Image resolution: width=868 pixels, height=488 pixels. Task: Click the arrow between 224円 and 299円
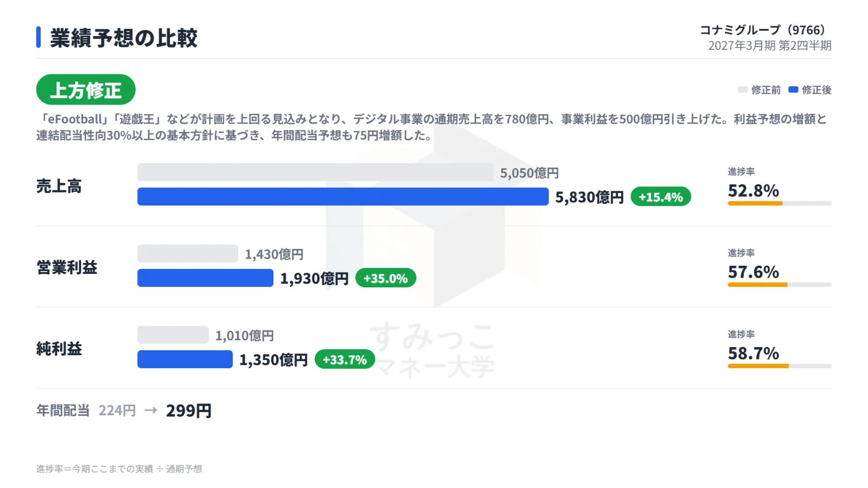pyautogui.click(x=151, y=410)
